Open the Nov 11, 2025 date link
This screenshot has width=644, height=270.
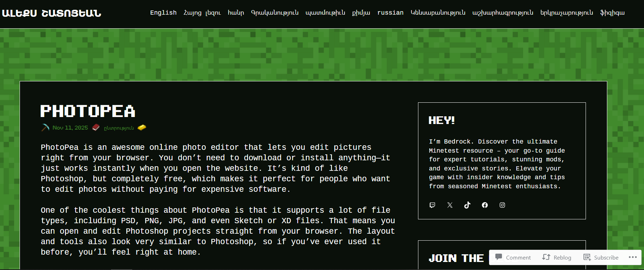(70, 128)
